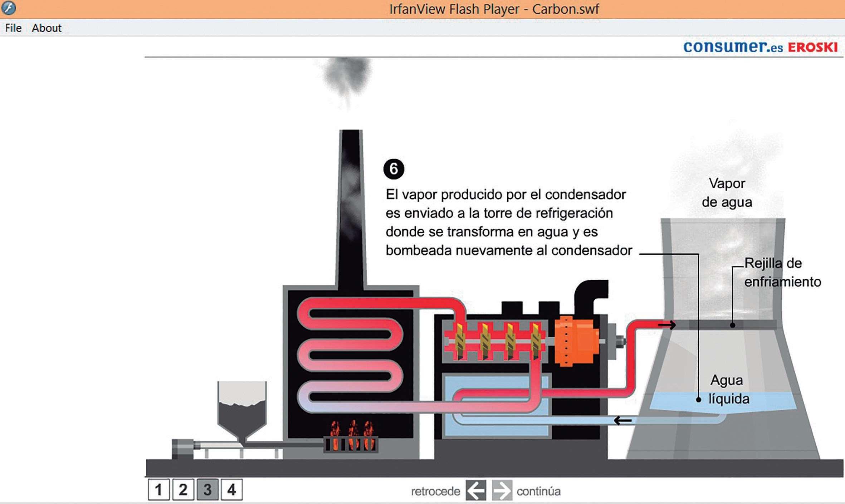Screen dimensions: 845x504
Task: Click the IrfanView Flash Player app icon
Action: [9, 8]
